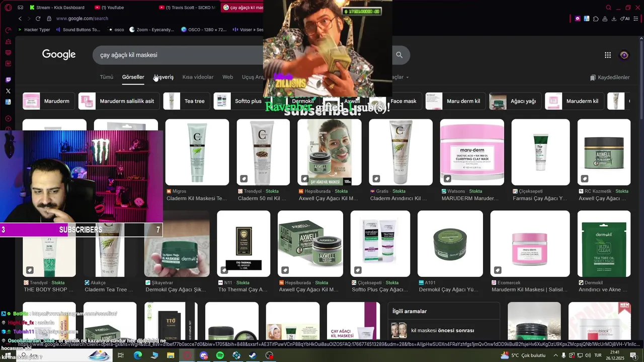The image size is (644, 362).
Task: Open the Opera menu logo
Action: click(x=8, y=8)
